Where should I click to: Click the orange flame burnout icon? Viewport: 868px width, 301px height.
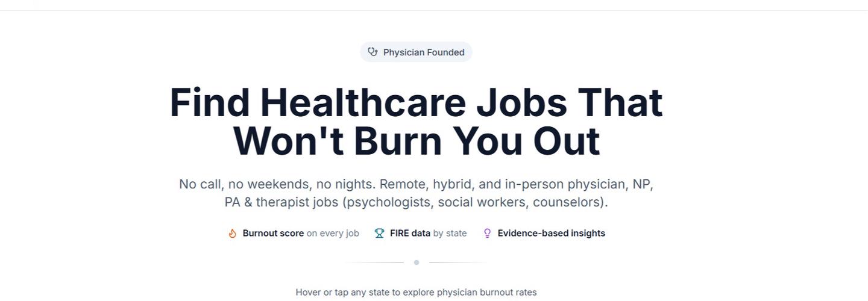pyautogui.click(x=232, y=234)
